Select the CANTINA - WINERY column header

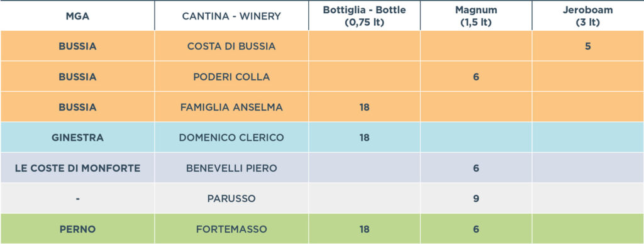click(x=231, y=16)
